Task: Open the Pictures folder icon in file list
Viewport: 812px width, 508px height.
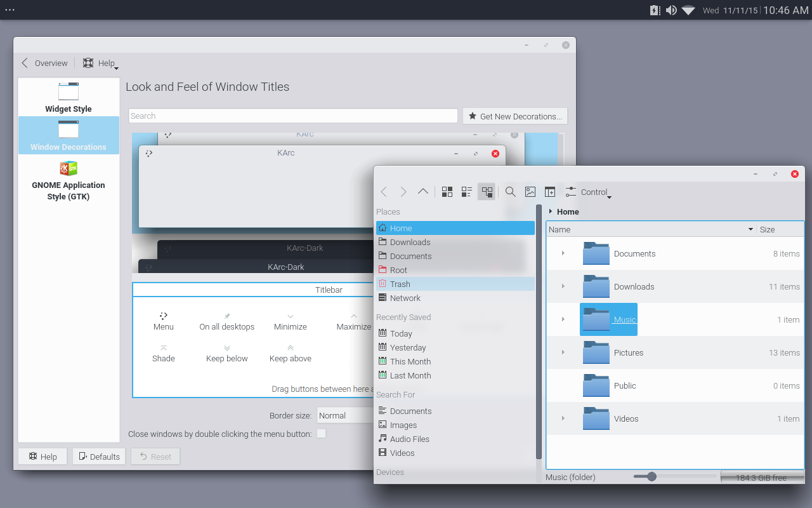Action: pyautogui.click(x=596, y=352)
